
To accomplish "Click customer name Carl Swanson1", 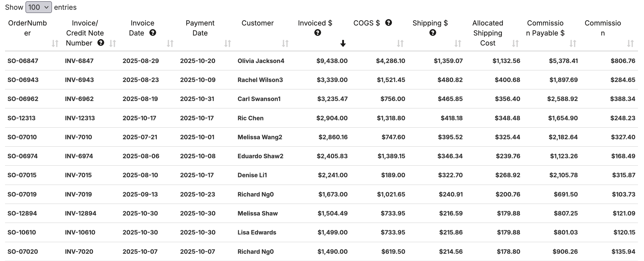I will [259, 99].
